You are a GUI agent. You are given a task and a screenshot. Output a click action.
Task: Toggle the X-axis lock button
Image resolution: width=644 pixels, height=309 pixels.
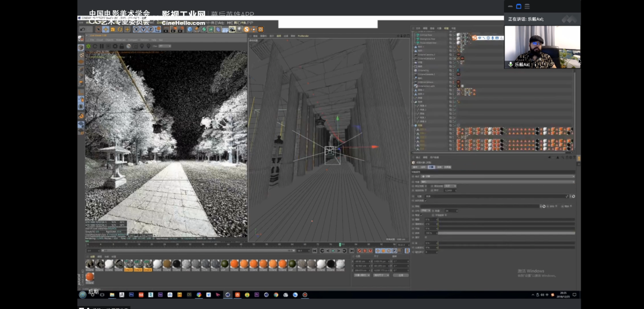136,29
